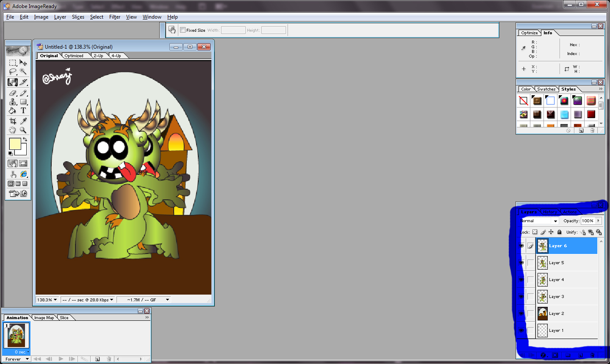Open the Filter menu
The height and width of the screenshot is (364, 610).
(115, 17)
